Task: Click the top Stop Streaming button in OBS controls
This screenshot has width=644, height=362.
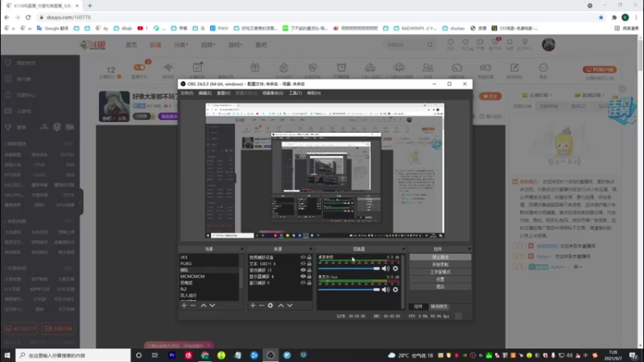Action: pos(440,257)
